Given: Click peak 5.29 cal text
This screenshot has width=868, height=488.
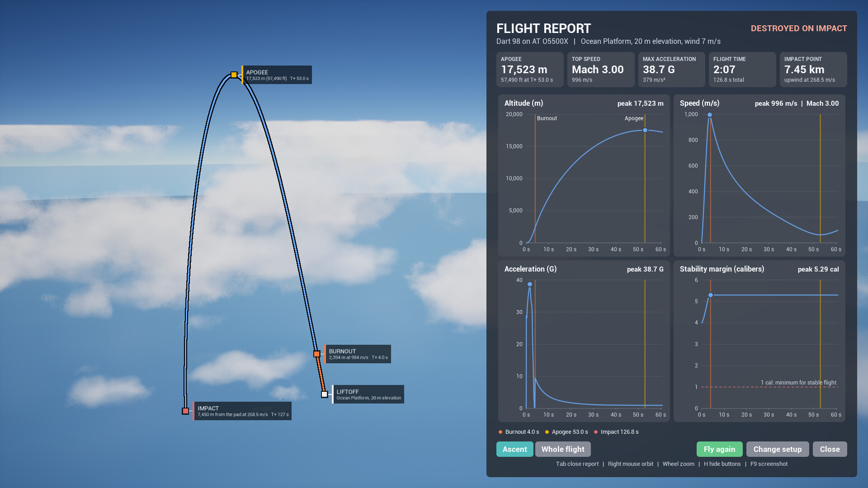Looking at the screenshot, I should 818,269.
